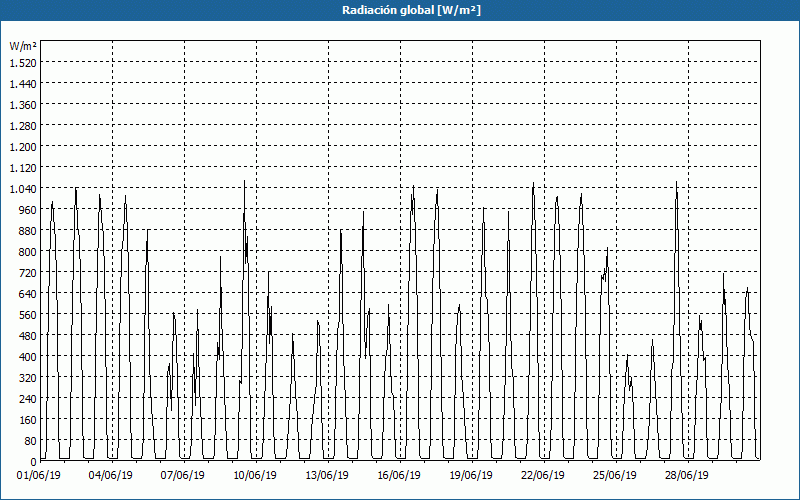Click the 560 y-axis label

click(27, 315)
